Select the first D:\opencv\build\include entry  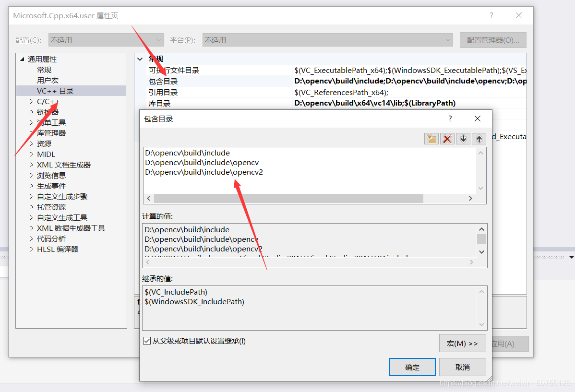pos(187,153)
